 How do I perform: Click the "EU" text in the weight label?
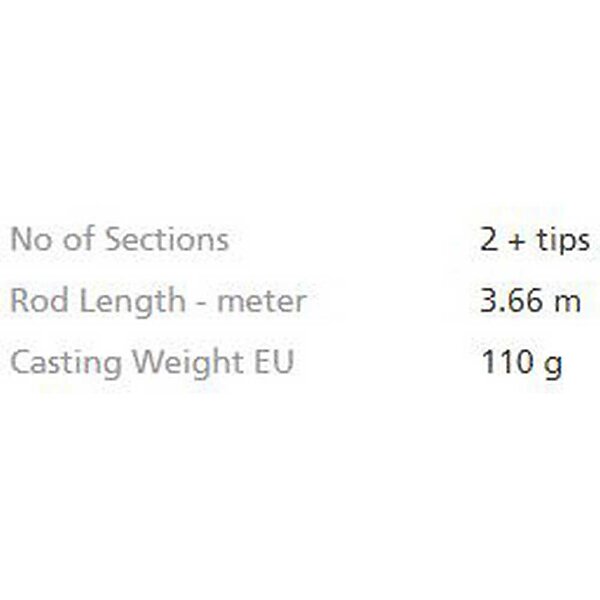coord(273,362)
